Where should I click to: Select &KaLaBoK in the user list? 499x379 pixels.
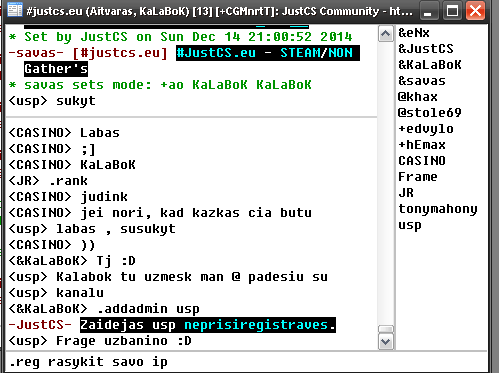(x=430, y=65)
